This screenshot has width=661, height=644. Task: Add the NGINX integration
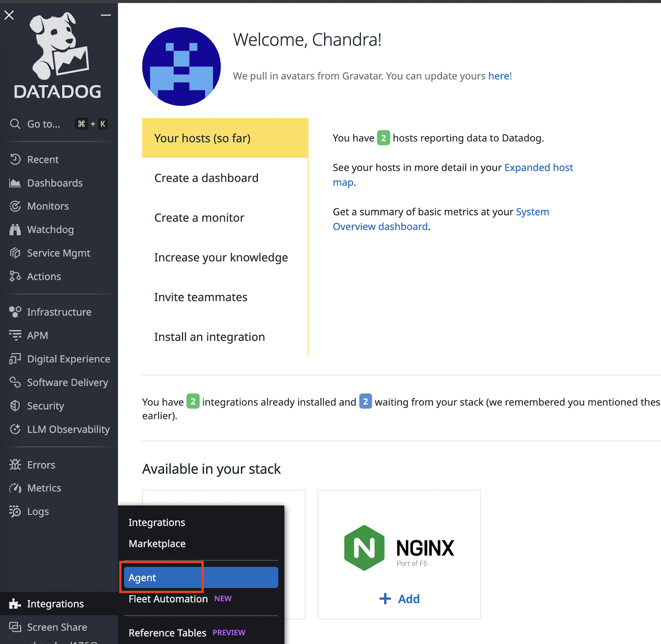coord(399,599)
